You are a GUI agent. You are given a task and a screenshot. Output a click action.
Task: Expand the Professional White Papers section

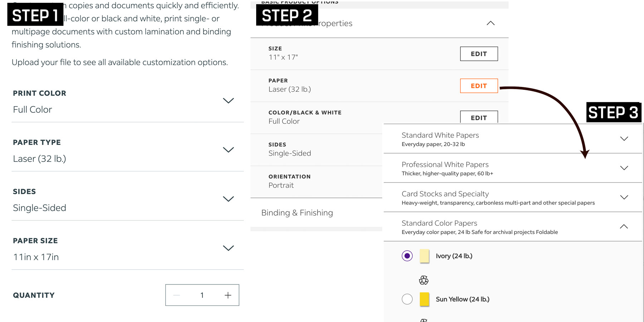coord(624,168)
